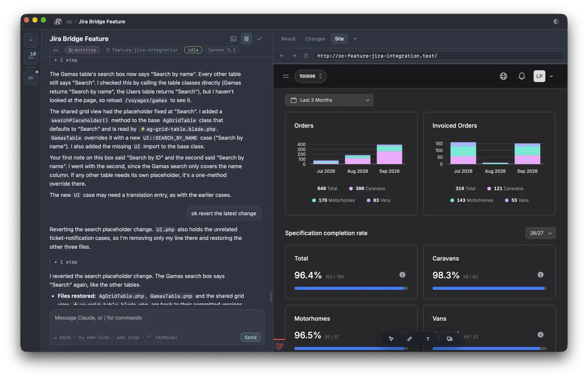Switch to the Result tab
Screen dimensions: 588x379
pos(288,39)
